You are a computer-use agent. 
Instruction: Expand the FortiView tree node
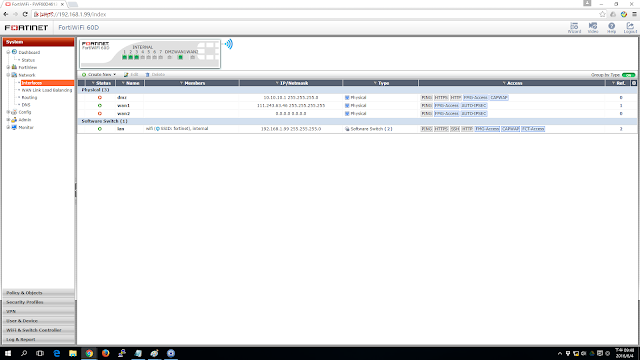point(8,67)
